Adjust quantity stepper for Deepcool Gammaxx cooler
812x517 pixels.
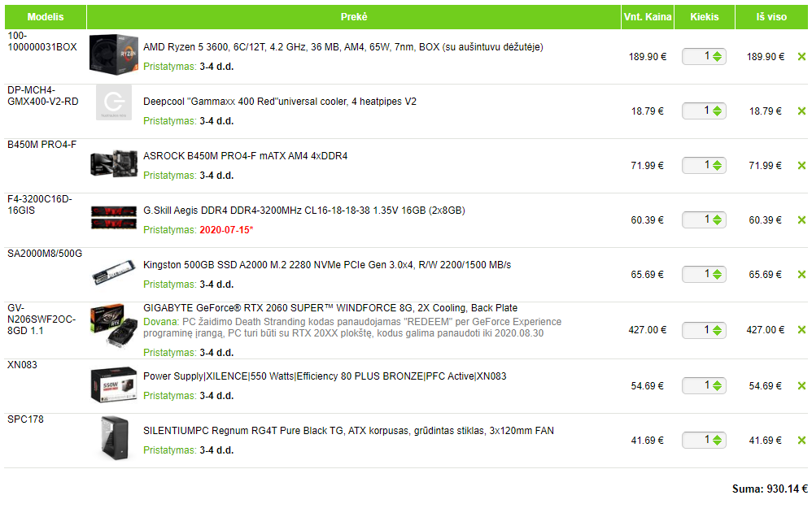point(718,111)
